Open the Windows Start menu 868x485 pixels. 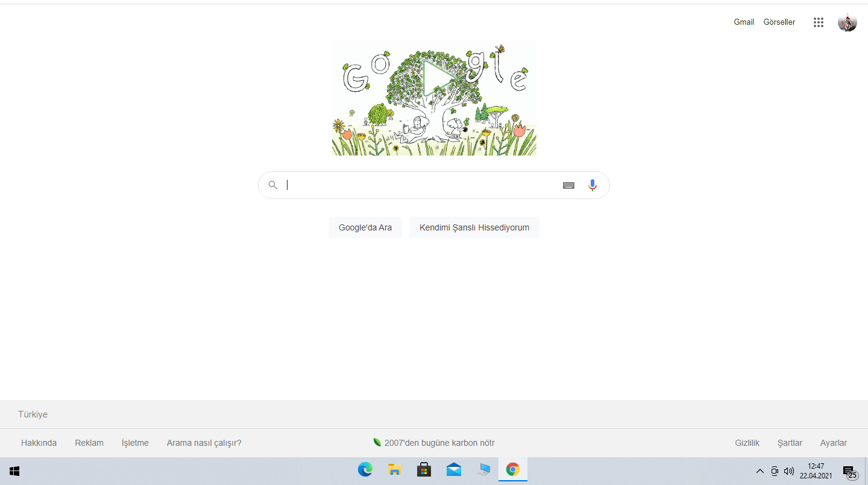tap(14, 471)
